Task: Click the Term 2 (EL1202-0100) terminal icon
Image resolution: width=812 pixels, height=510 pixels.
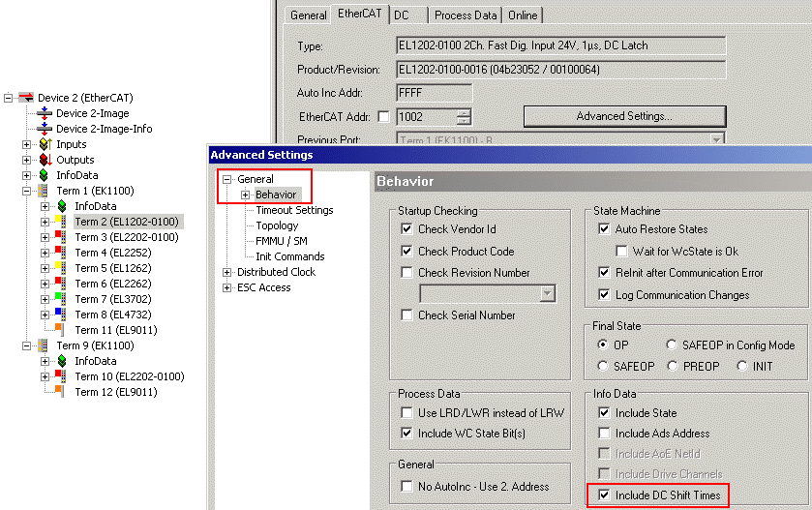Action: pyautogui.click(x=61, y=222)
